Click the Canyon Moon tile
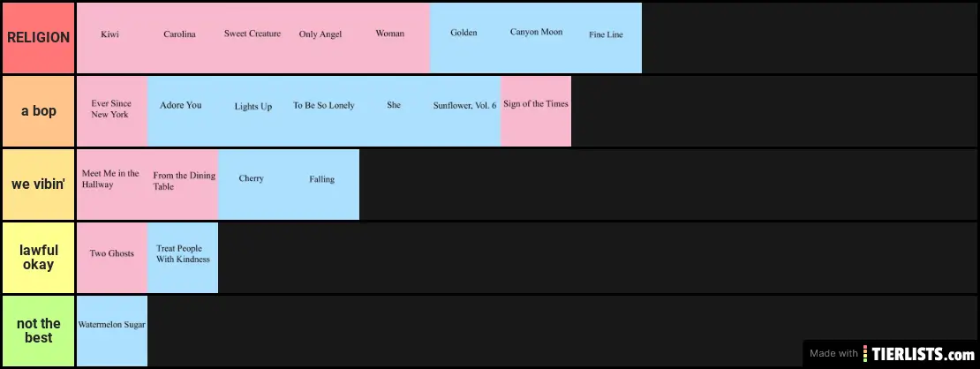 [x=536, y=38]
